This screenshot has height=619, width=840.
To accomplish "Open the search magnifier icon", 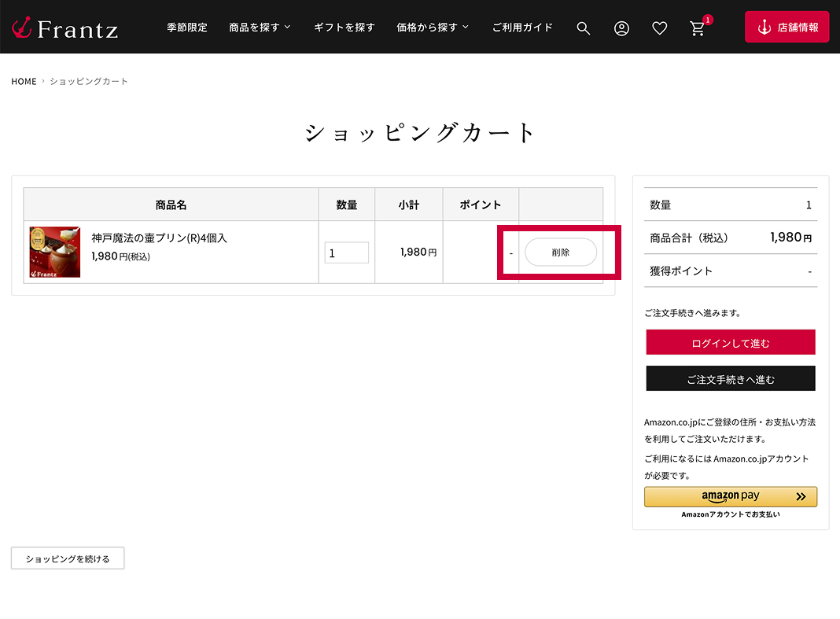I will click(x=583, y=28).
